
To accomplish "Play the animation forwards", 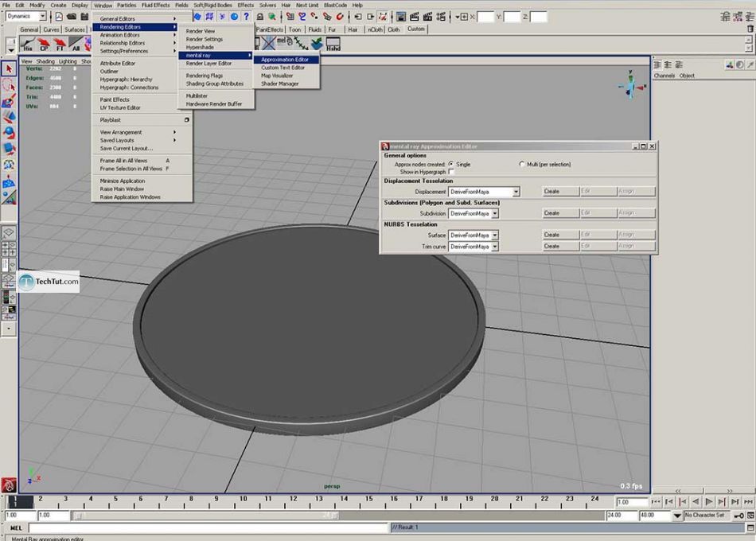I will pos(709,501).
